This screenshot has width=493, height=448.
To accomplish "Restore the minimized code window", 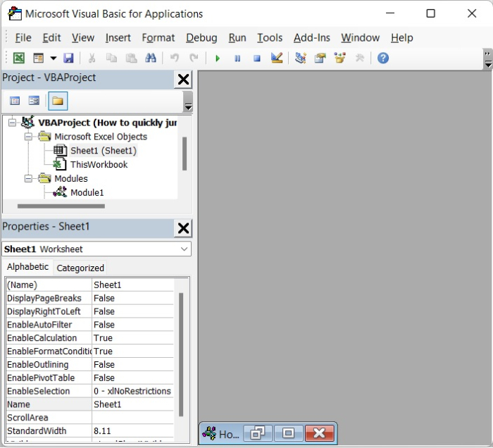I will pyautogui.click(x=258, y=433).
